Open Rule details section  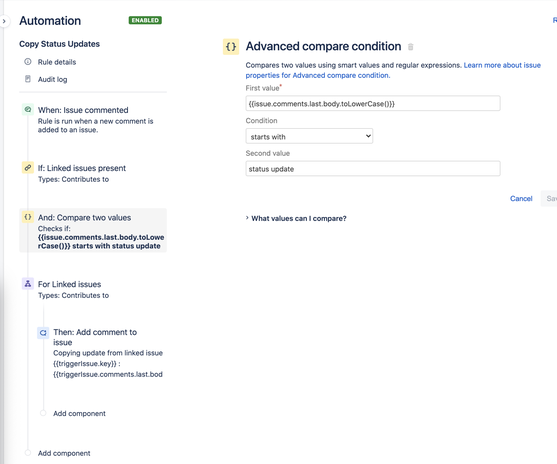coord(57,62)
